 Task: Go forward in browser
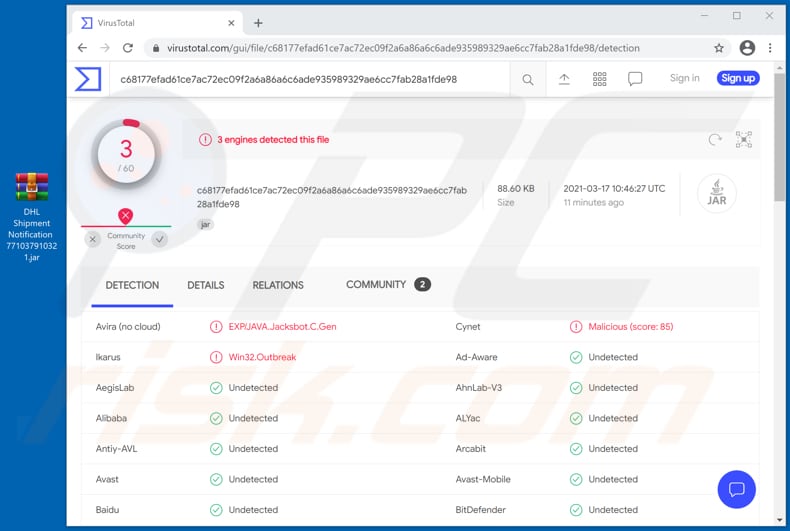(105, 48)
